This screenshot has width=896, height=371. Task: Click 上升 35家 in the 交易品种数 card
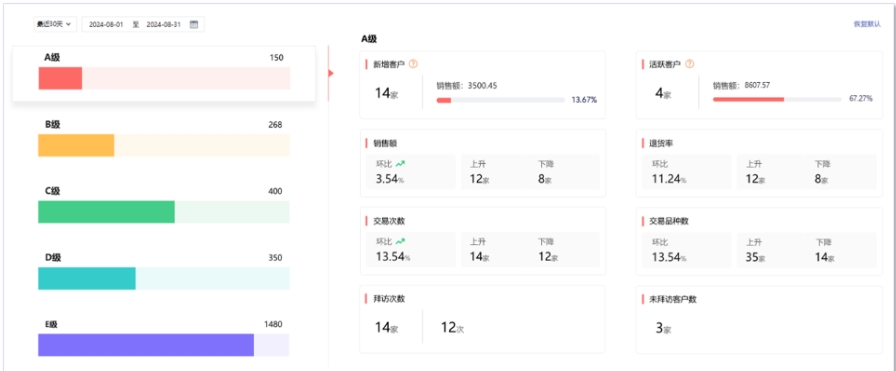[755, 250]
